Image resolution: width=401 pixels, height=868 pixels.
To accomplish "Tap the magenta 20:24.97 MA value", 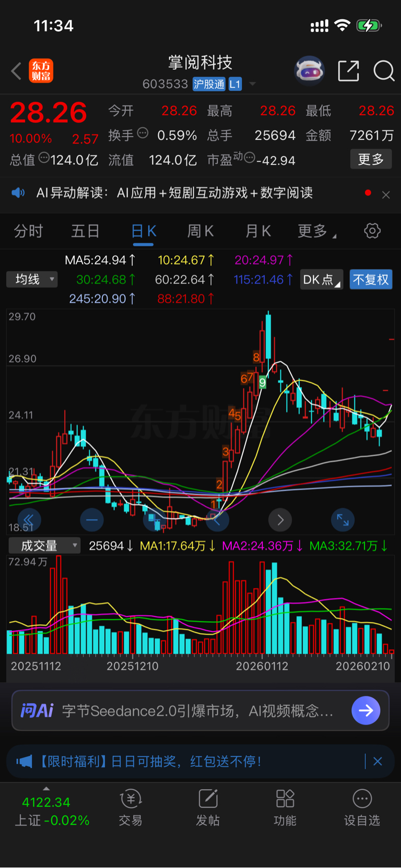I will tap(263, 260).
